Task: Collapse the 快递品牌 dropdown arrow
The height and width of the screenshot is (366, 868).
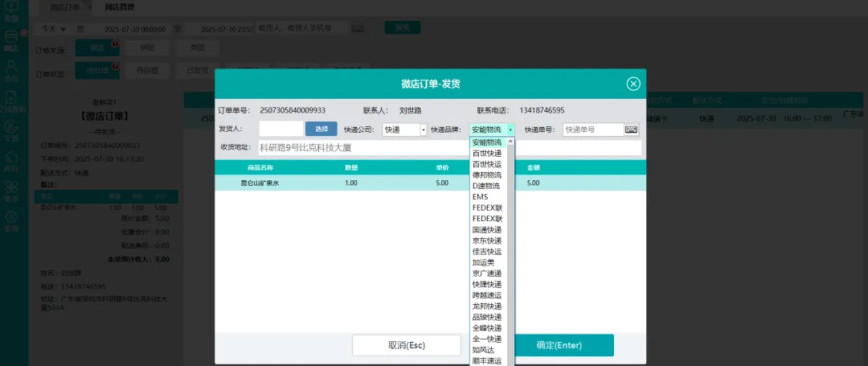Action: click(x=510, y=130)
